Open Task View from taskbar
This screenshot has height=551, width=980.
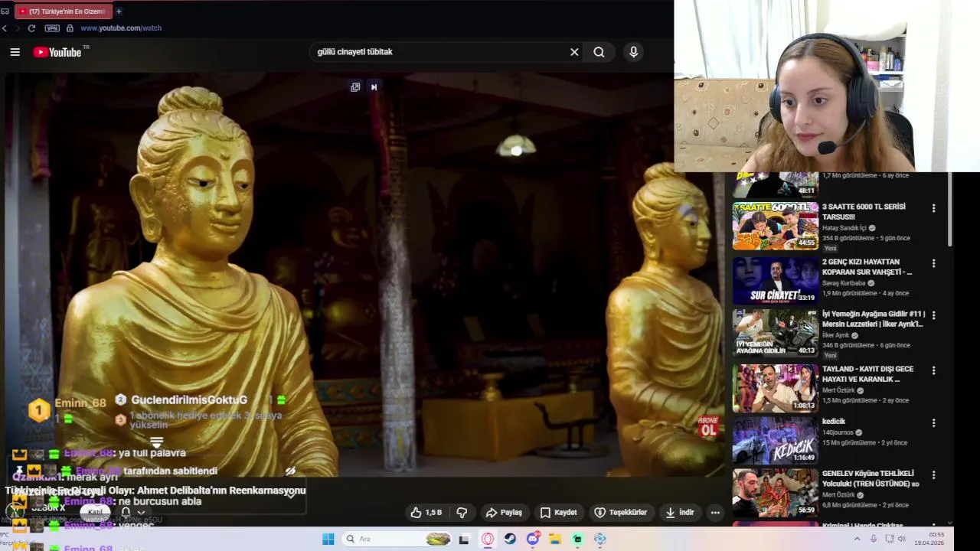464,540
